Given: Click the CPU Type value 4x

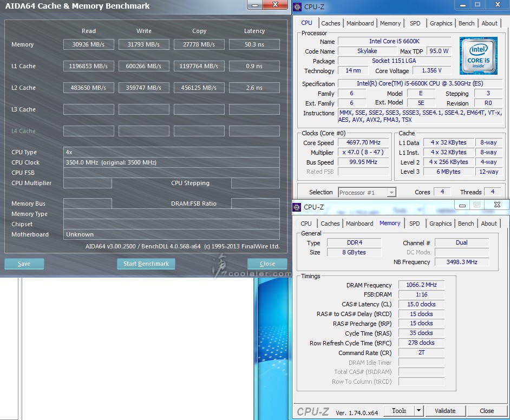Looking at the screenshot, I should pyautogui.click(x=172, y=152).
